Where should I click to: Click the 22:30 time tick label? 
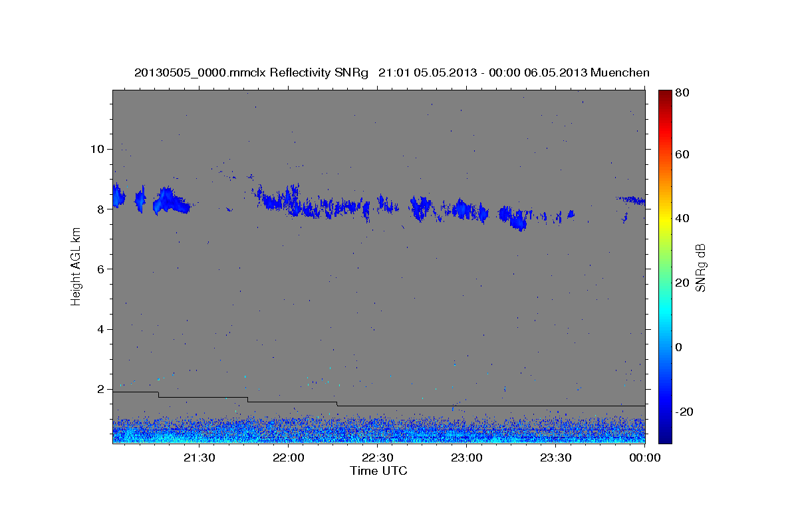point(378,458)
